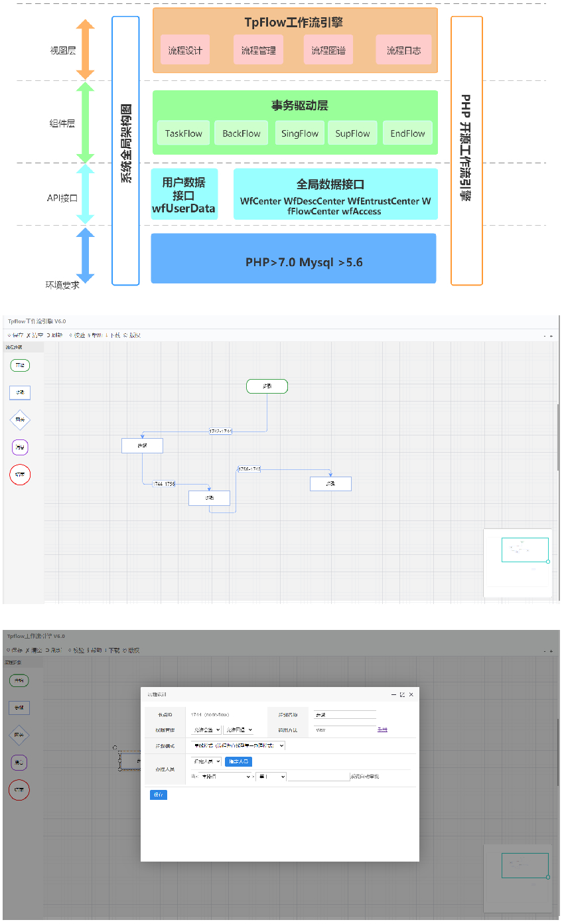Open the 手册 manual link in the dialog

(x=383, y=730)
